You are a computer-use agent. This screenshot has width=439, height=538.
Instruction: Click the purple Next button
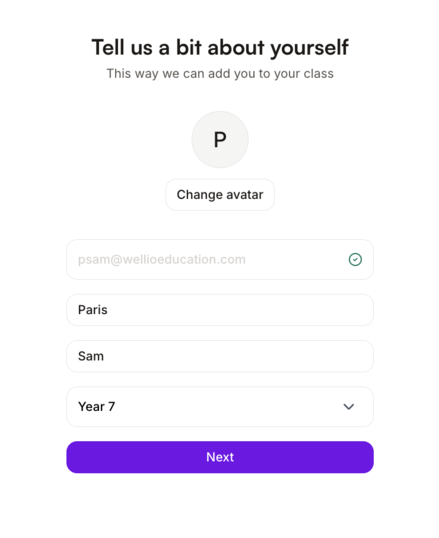click(x=220, y=457)
